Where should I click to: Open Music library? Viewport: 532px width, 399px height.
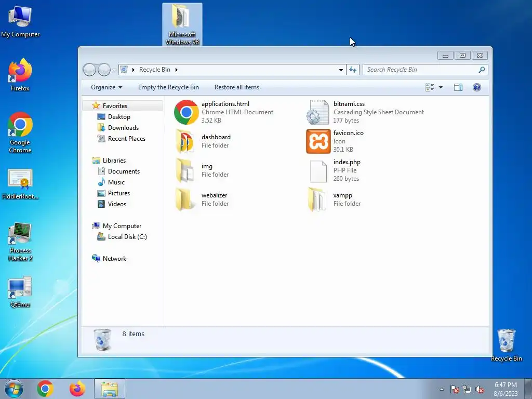116,182
